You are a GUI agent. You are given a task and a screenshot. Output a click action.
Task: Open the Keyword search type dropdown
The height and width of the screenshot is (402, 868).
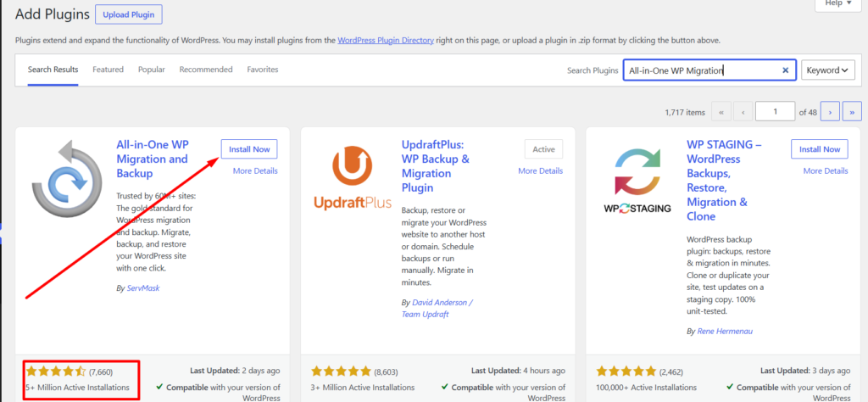click(827, 70)
